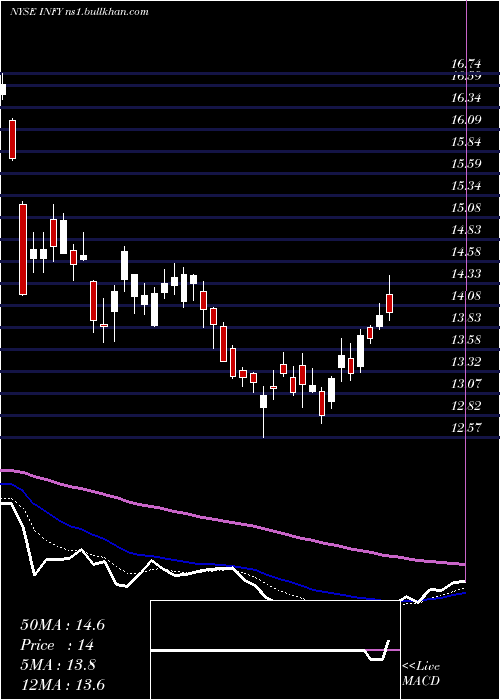Click the 16.74 price label
This screenshot has width=500, height=700.
(x=467, y=64)
